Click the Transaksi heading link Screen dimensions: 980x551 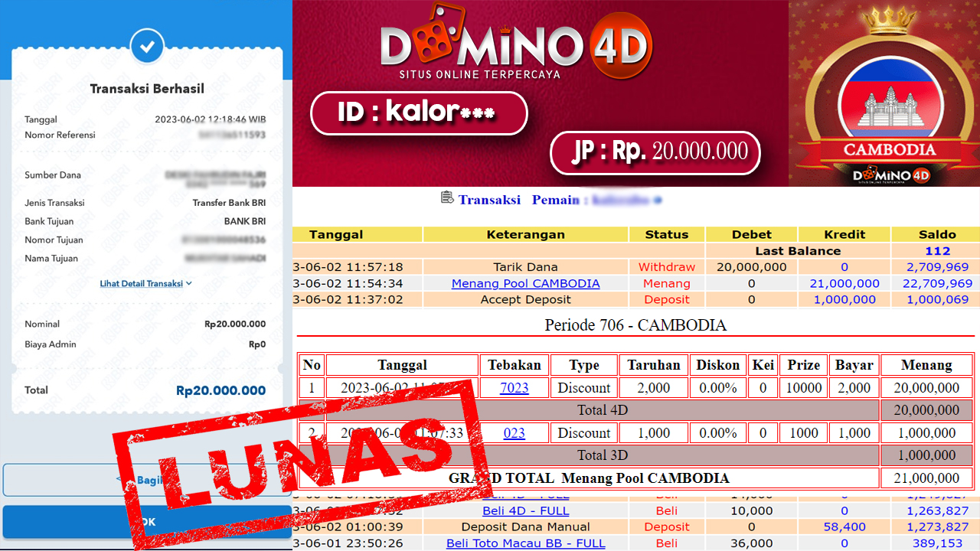pos(490,200)
